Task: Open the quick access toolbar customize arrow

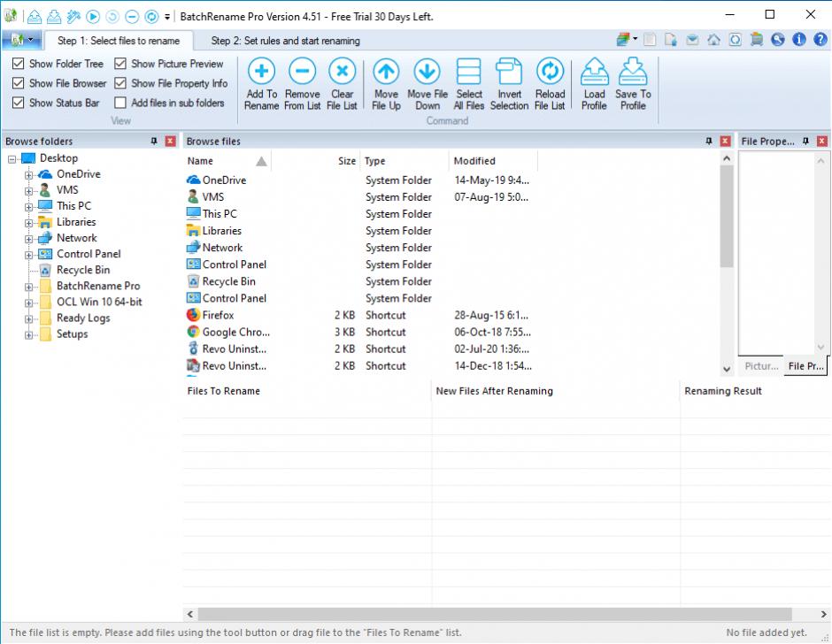Action: tap(167, 17)
